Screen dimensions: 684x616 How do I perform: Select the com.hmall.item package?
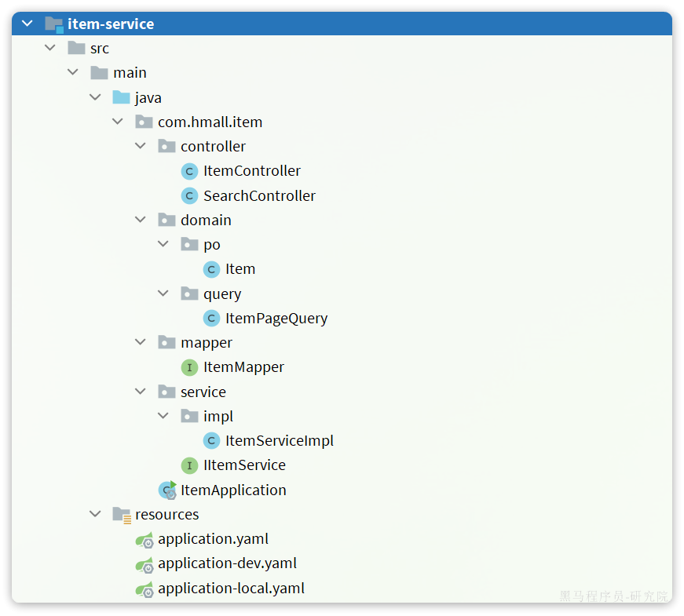[x=210, y=122]
